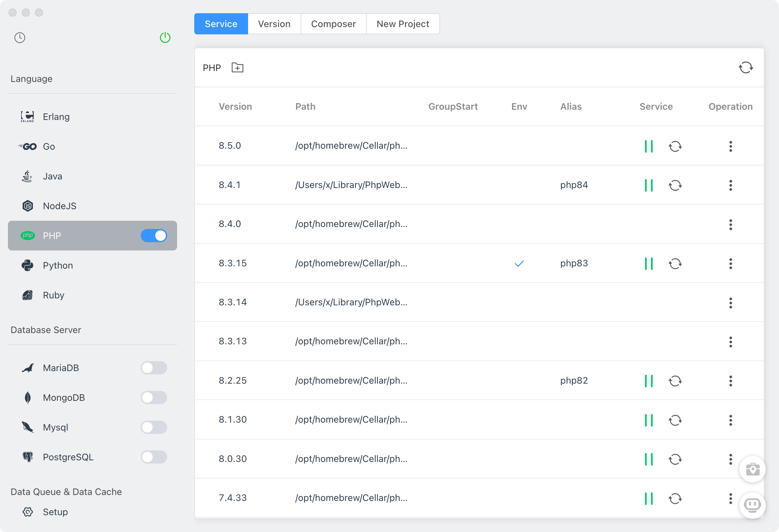Image resolution: width=779 pixels, height=532 pixels.
Task: Refresh the PHP version list
Action: [746, 67]
